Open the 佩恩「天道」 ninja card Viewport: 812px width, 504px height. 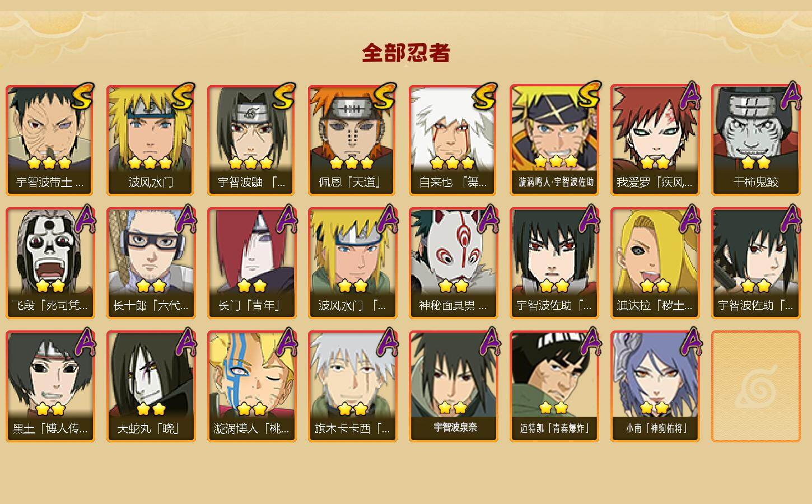(352, 140)
